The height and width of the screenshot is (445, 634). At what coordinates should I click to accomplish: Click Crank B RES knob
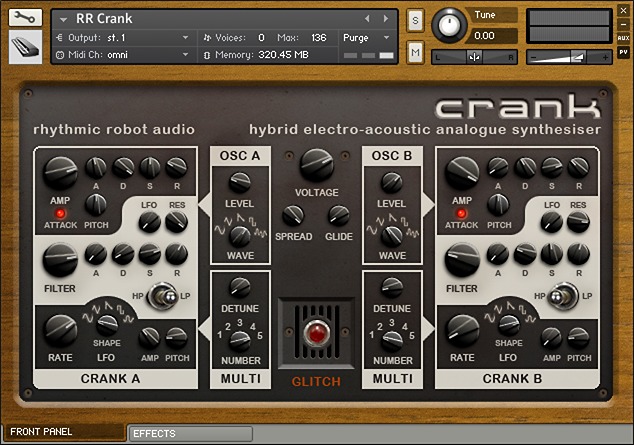pos(578,221)
